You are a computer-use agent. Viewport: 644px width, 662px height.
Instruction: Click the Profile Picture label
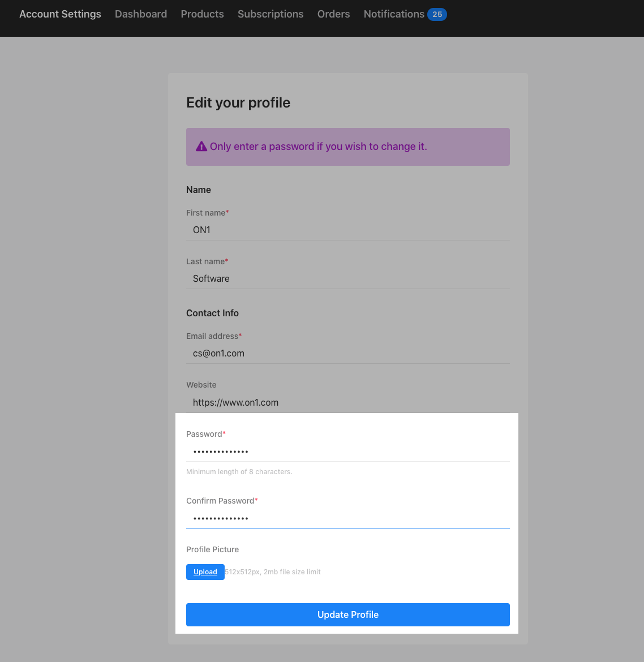pyautogui.click(x=212, y=549)
